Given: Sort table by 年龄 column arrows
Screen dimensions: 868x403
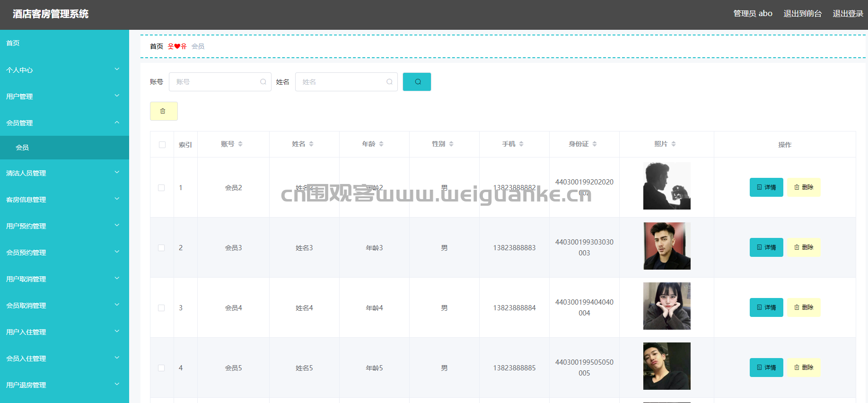Looking at the screenshot, I should [381, 144].
